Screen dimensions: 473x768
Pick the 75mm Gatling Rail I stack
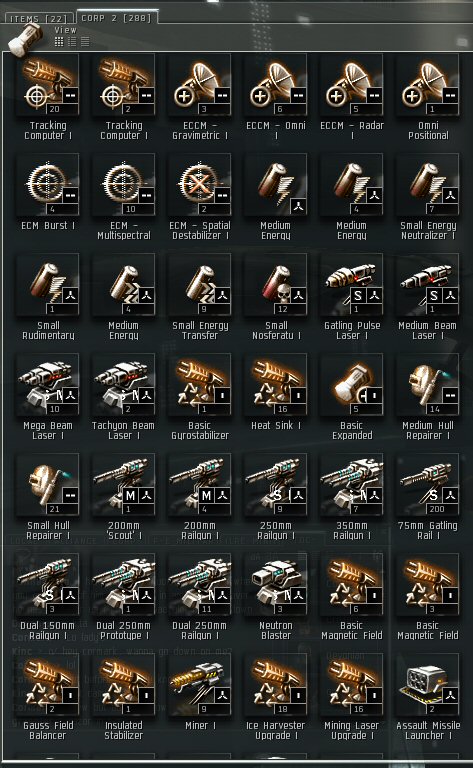[428, 485]
